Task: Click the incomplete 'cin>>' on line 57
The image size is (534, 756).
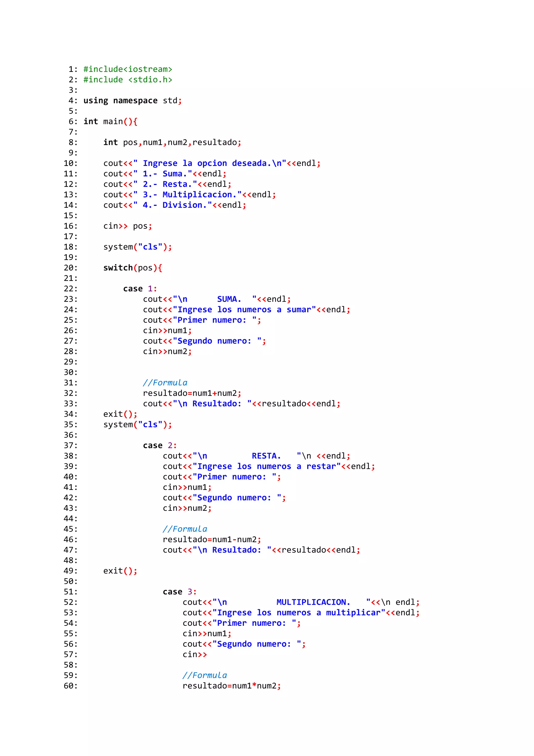Action: click(195, 655)
